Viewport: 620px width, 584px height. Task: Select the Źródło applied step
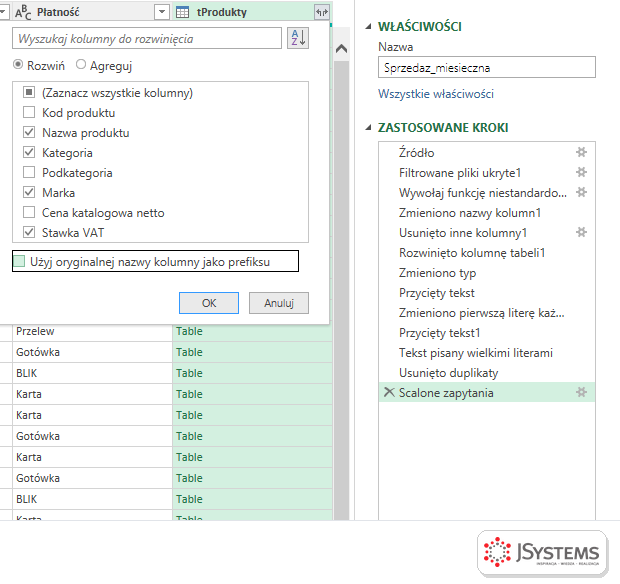coord(487,152)
